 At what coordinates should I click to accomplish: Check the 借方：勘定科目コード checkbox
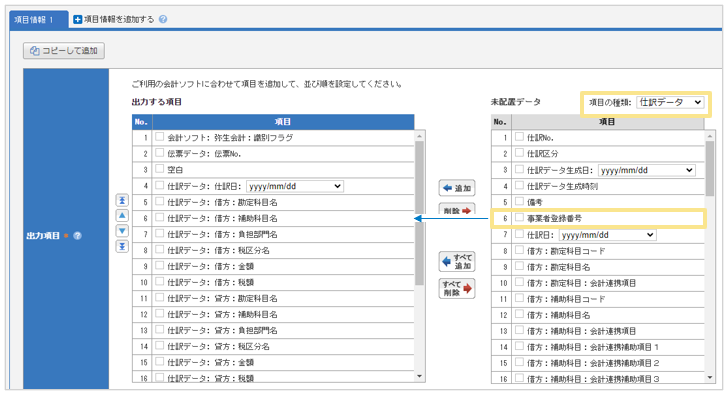[x=519, y=250]
